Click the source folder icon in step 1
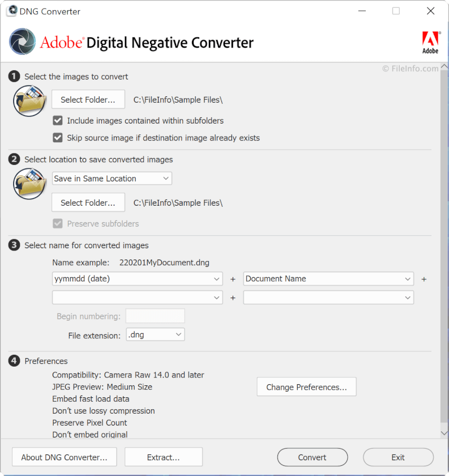 [x=29, y=101]
